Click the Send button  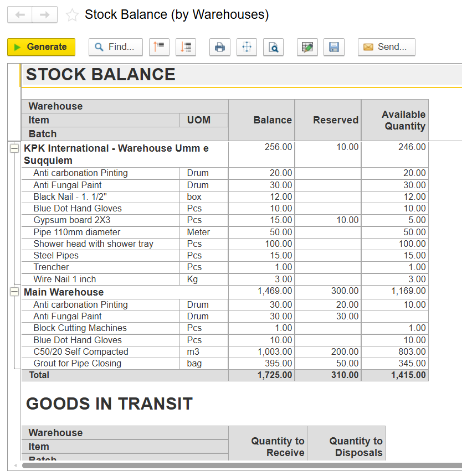tap(387, 47)
